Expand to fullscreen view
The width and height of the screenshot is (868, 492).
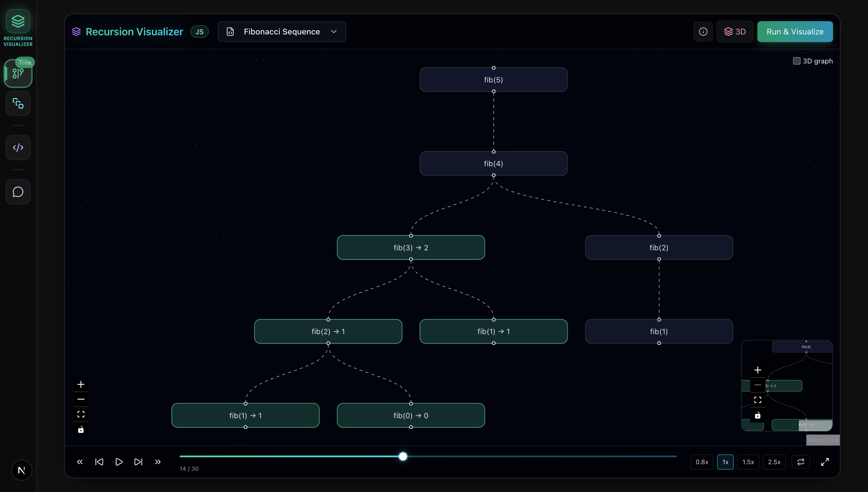(x=825, y=462)
